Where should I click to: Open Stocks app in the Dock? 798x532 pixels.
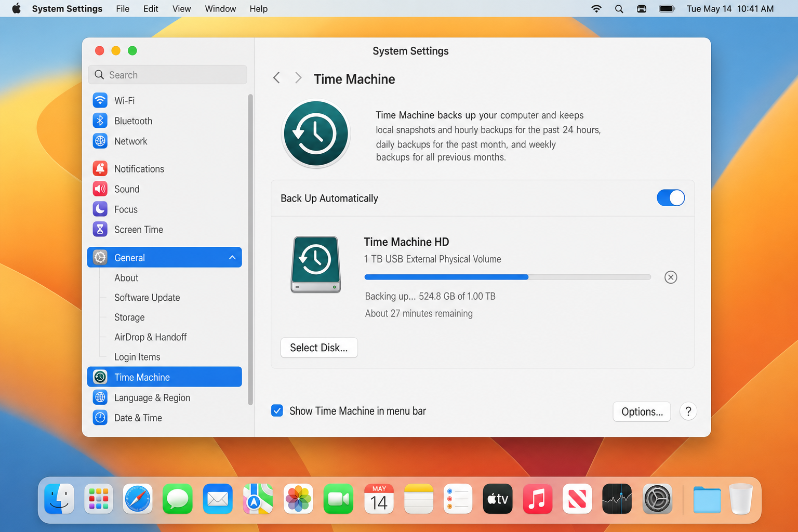(617, 499)
